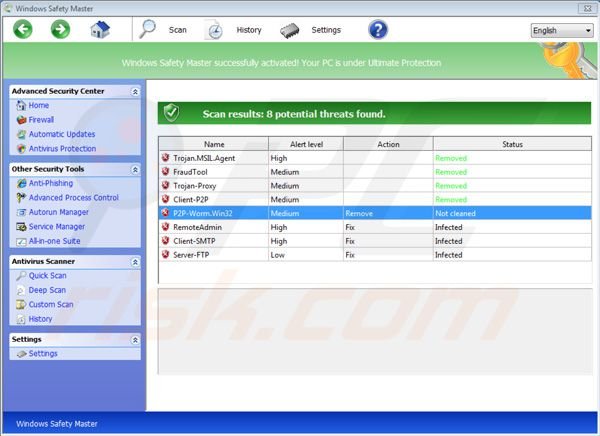
Task: Click the sidebar History icon
Action: coord(21,319)
